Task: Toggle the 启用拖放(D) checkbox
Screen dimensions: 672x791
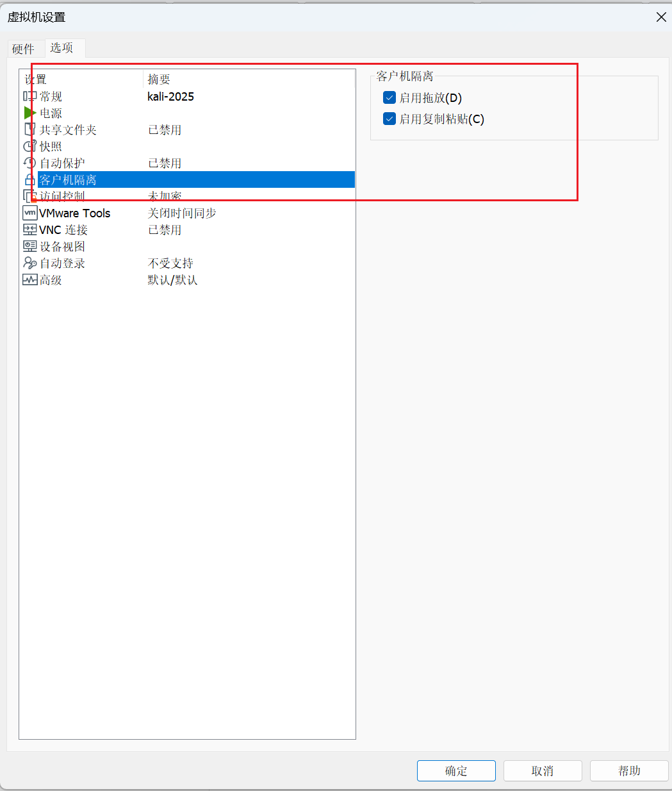Action: tap(389, 97)
